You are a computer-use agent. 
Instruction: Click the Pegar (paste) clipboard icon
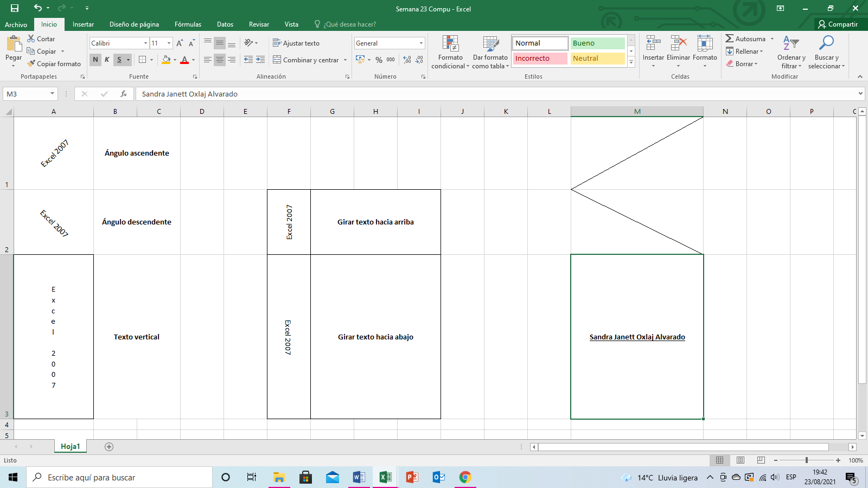point(14,44)
